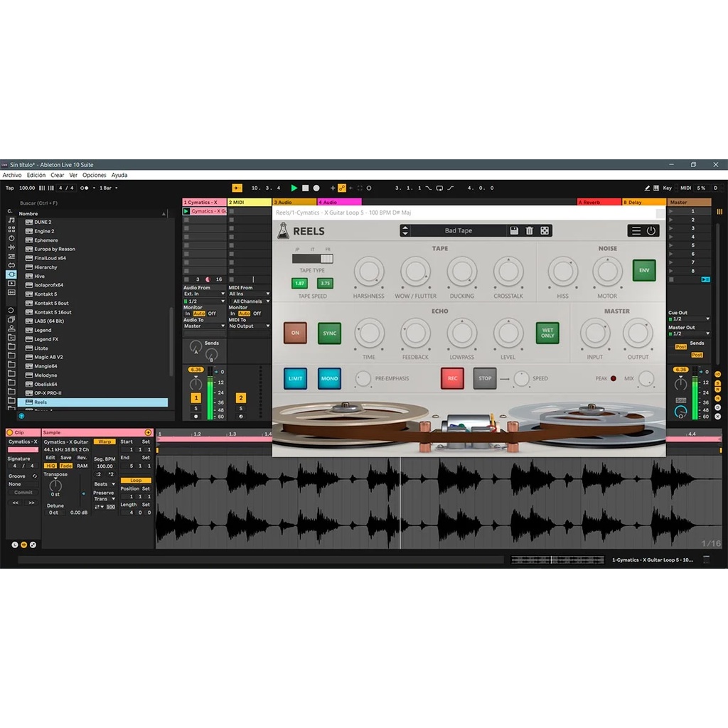Click the transport Stop square button
728x728 pixels.
click(305, 188)
